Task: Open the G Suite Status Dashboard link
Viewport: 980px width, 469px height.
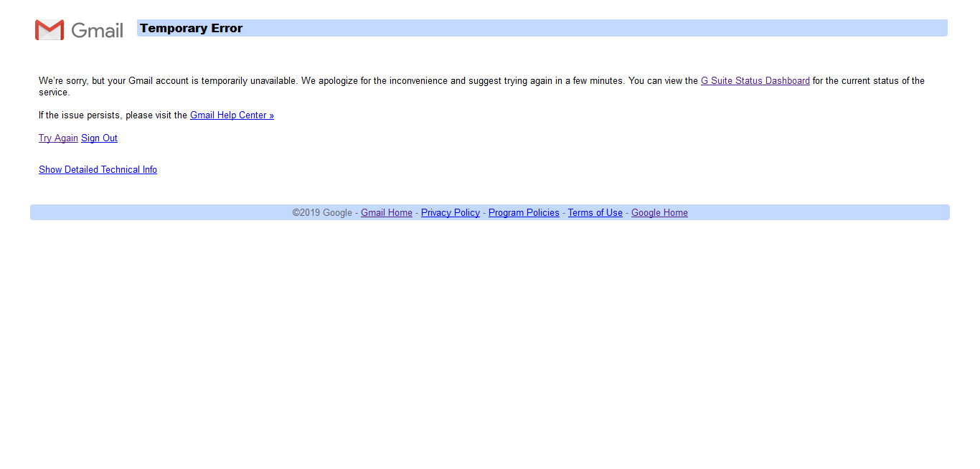Action: pos(755,81)
